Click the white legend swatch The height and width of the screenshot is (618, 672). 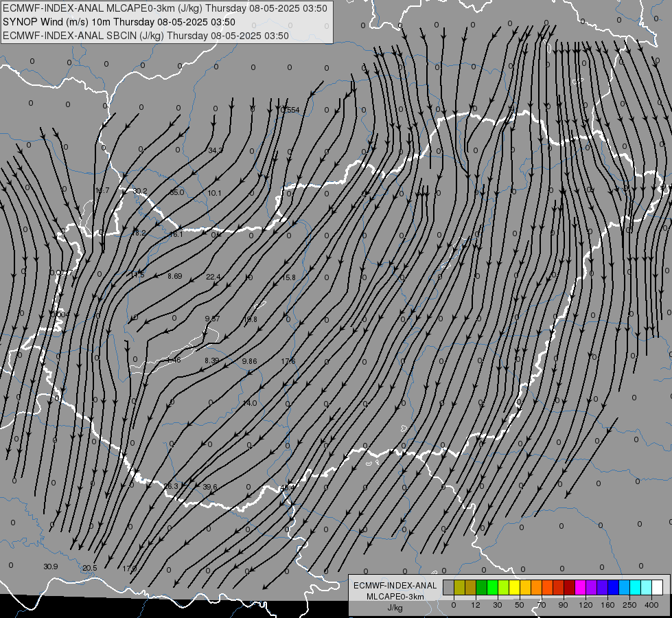coord(658,587)
